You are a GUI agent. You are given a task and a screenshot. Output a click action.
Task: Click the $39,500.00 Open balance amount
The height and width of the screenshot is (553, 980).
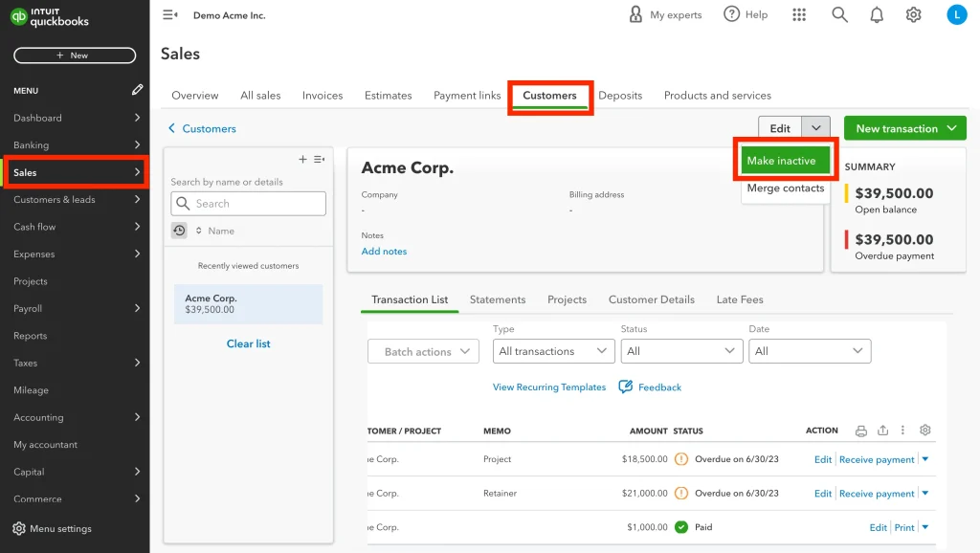click(894, 193)
